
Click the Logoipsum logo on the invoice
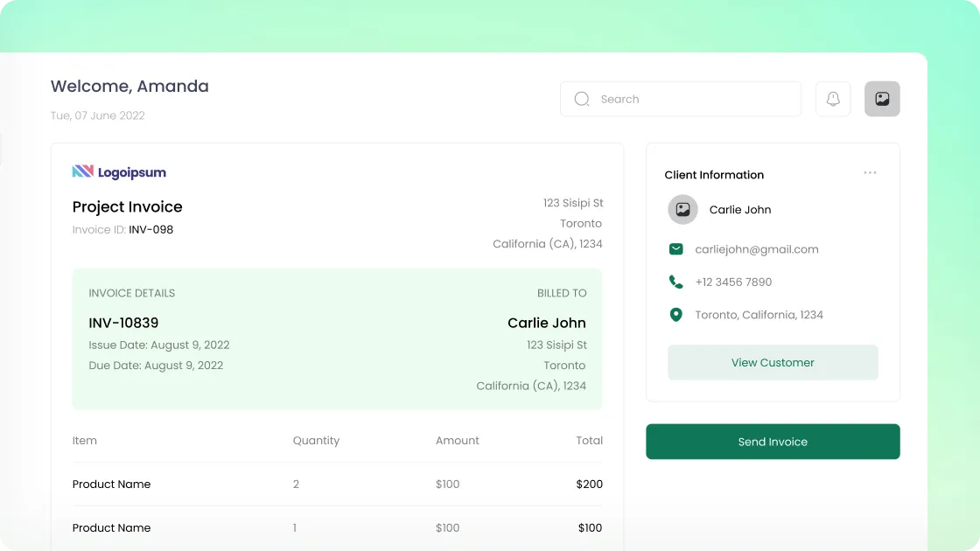point(119,172)
